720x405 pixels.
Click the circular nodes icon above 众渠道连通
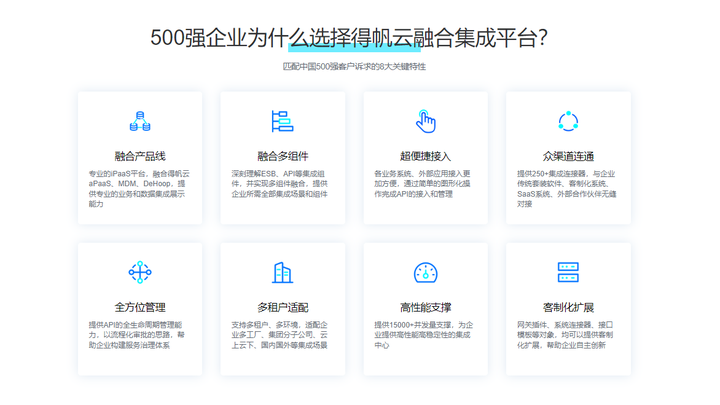tap(568, 121)
